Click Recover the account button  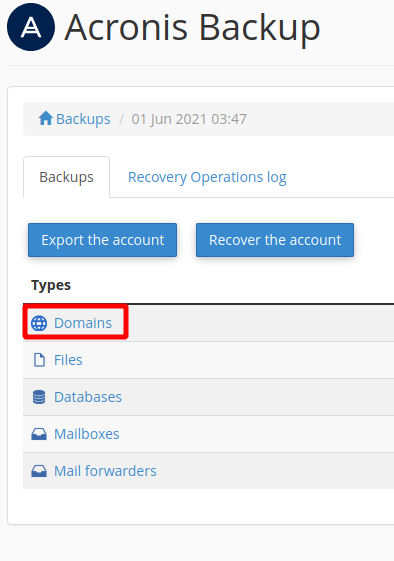275,240
